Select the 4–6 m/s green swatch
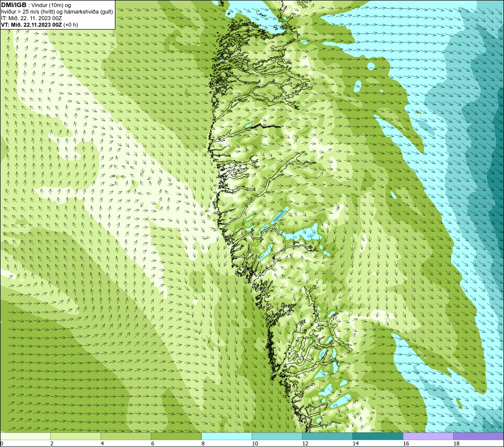This screenshot has height=447, width=504. point(126,436)
